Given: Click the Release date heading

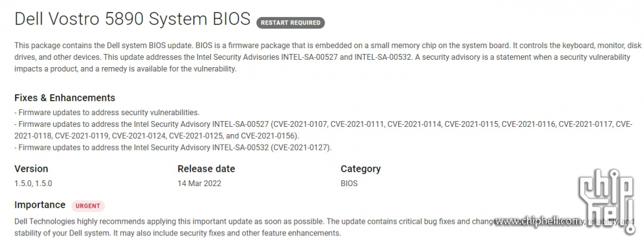Looking at the screenshot, I should 206,168.
